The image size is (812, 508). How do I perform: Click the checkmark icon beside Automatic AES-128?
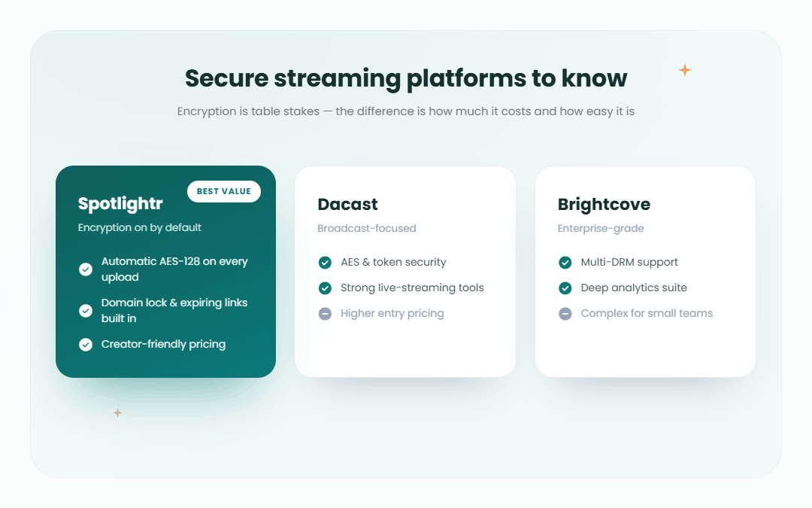pyautogui.click(x=86, y=269)
